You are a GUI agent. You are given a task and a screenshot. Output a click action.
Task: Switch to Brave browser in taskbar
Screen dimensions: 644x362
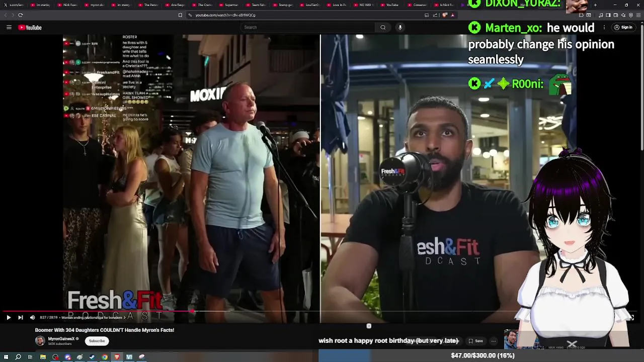[x=117, y=357]
